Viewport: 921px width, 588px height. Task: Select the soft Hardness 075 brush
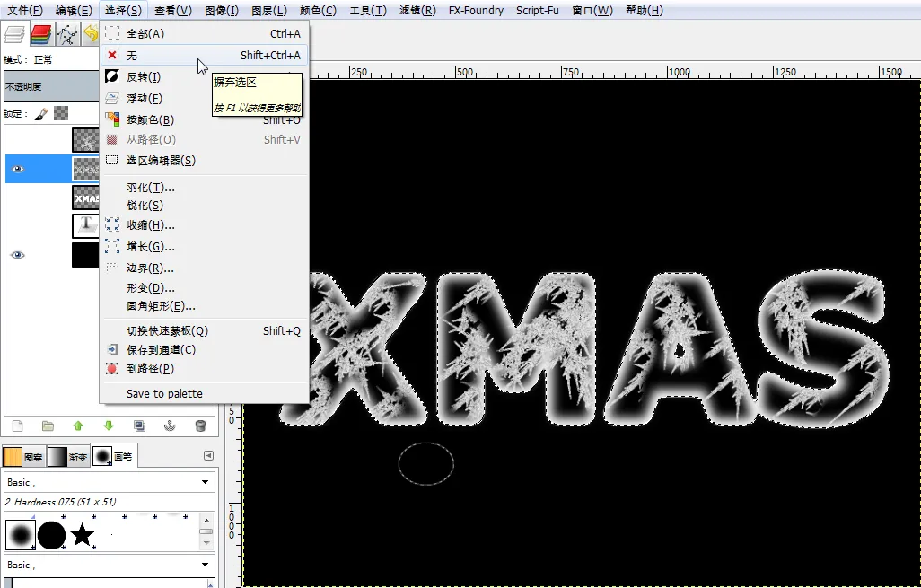tap(21, 535)
